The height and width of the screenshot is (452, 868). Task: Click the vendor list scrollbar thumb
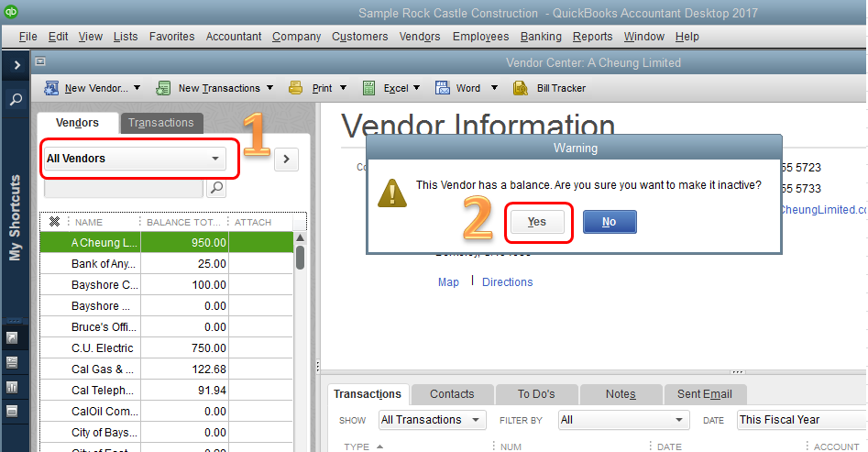click(300, 257)
